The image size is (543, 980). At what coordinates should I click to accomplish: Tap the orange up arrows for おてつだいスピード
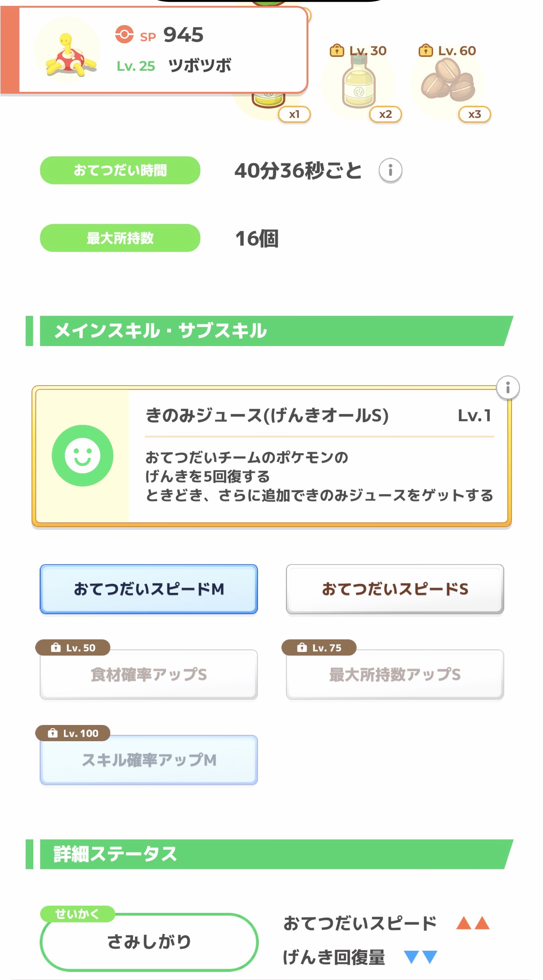[x=472, y=923]
